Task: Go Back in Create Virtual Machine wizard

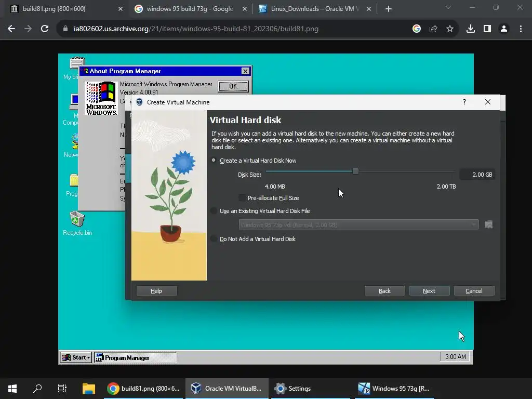Action: coord(385,291)
